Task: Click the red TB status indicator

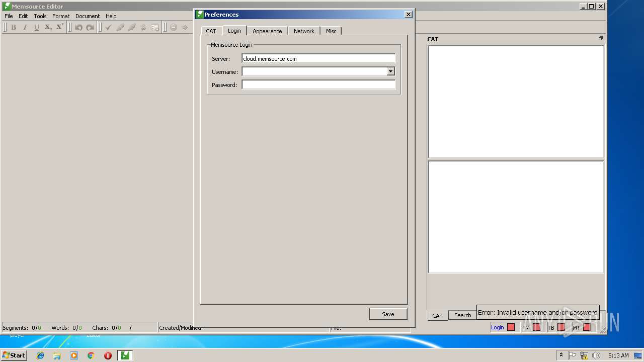Action: [561, 327]
